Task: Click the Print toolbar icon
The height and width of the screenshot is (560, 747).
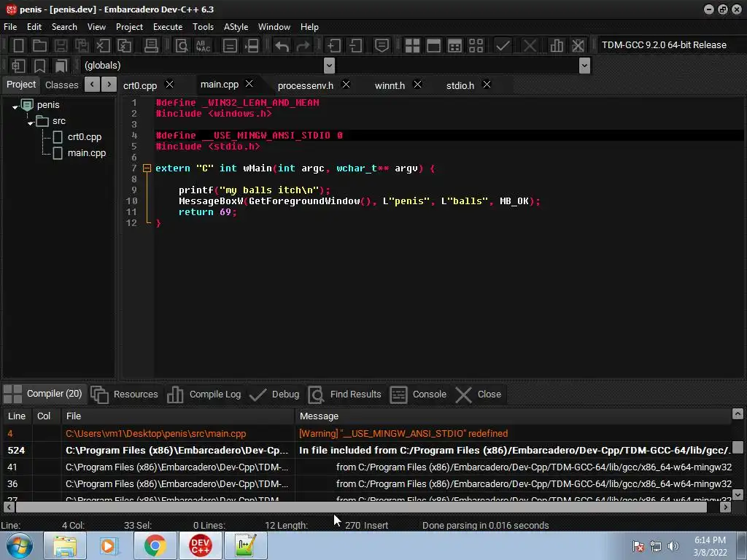Action: (x=151, y=46)
